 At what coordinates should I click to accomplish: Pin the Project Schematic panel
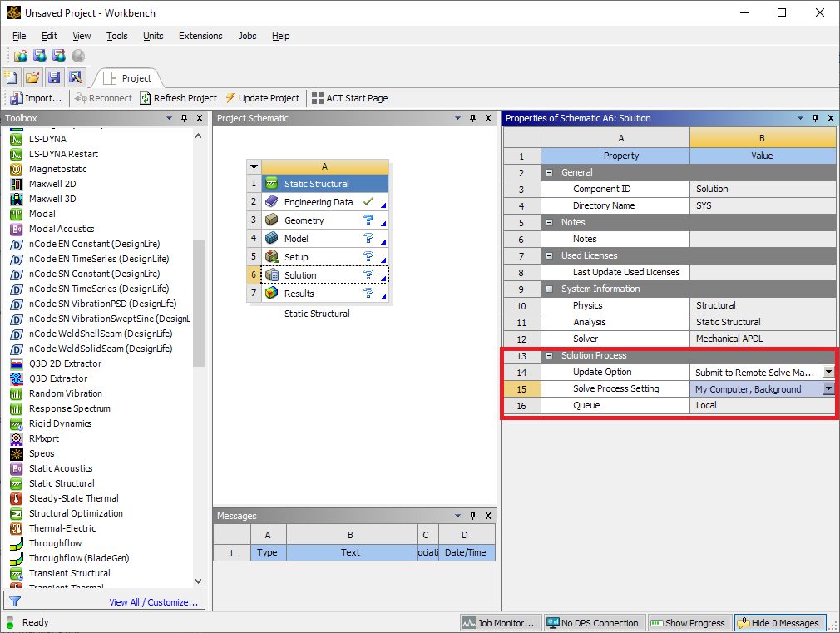click(472, 118)
